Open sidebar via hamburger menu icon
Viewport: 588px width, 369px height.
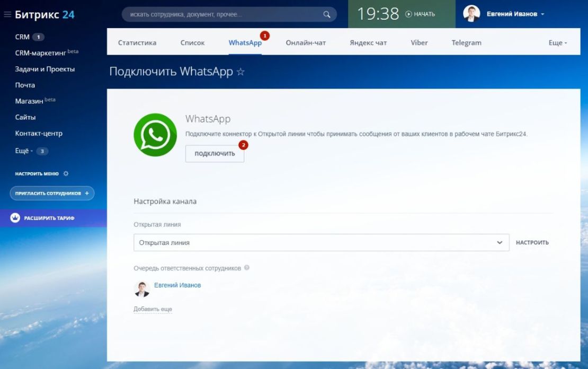[x=7, y=14]
